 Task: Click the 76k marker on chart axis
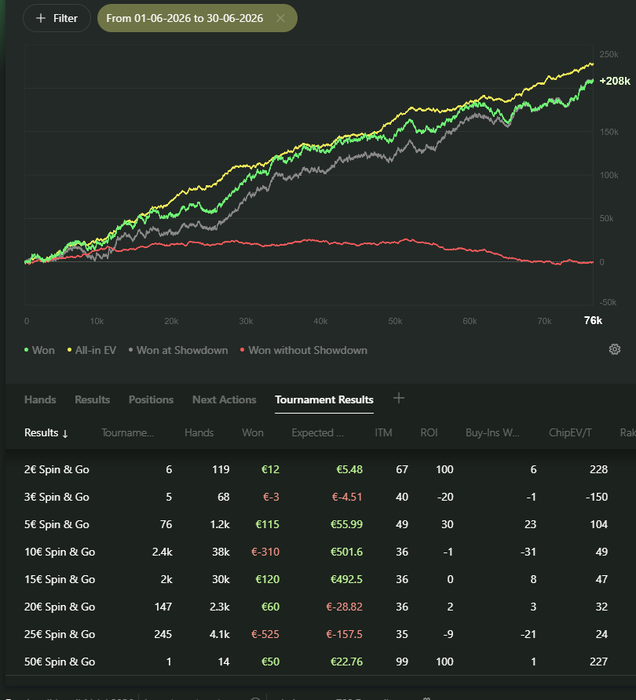[x=593, y=321]
